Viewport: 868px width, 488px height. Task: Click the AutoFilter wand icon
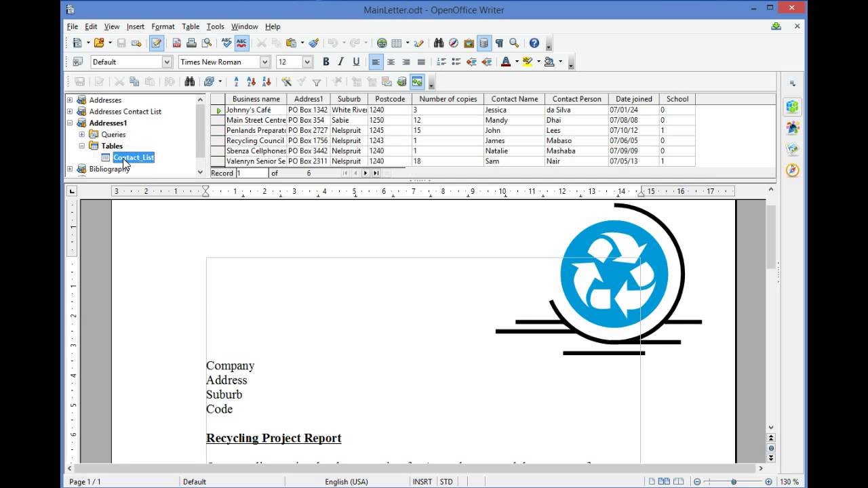click(286, 81)
